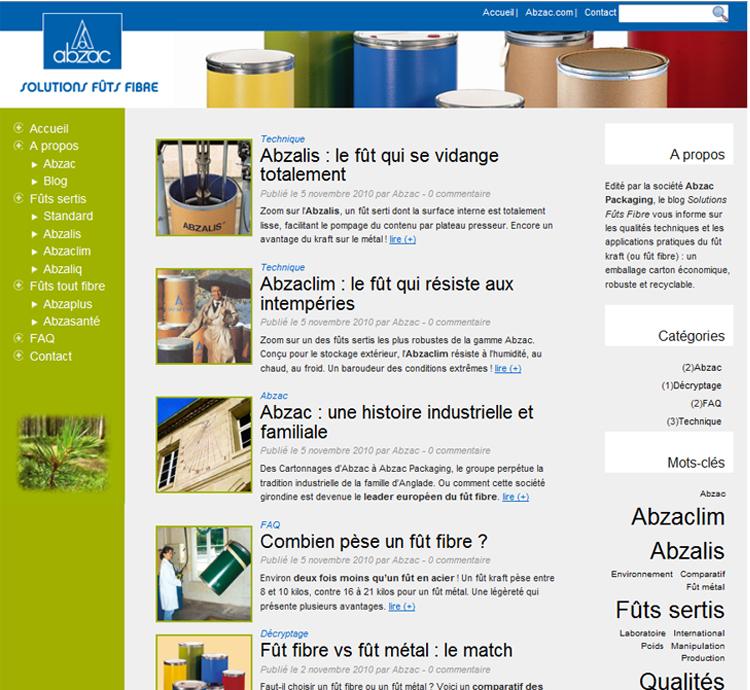
Task: Go to Accueil in left sidebar
Action: [x=49, y=129]
